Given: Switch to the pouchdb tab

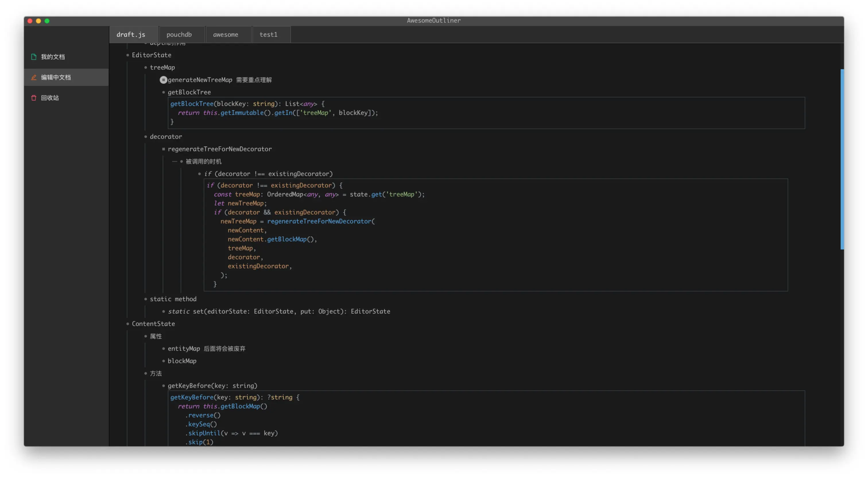Looking at the screenshot, I should (x=179, y=35).
